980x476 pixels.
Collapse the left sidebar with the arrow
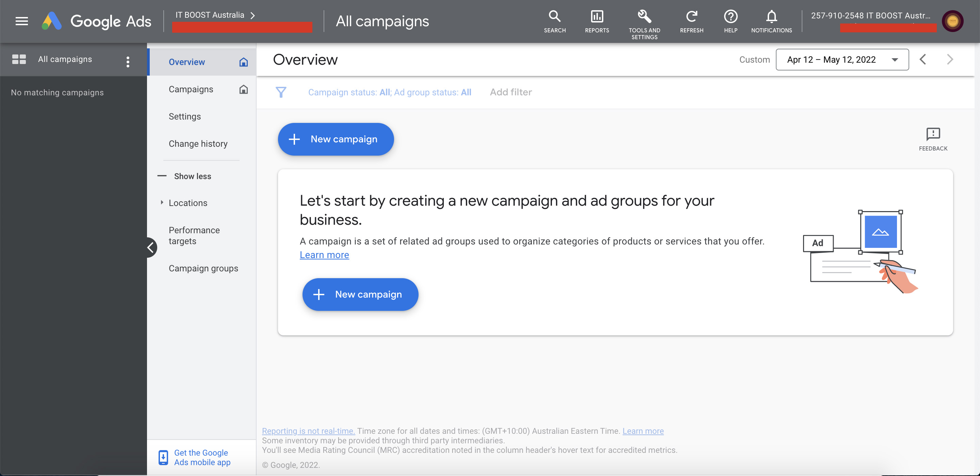[150, 247]
